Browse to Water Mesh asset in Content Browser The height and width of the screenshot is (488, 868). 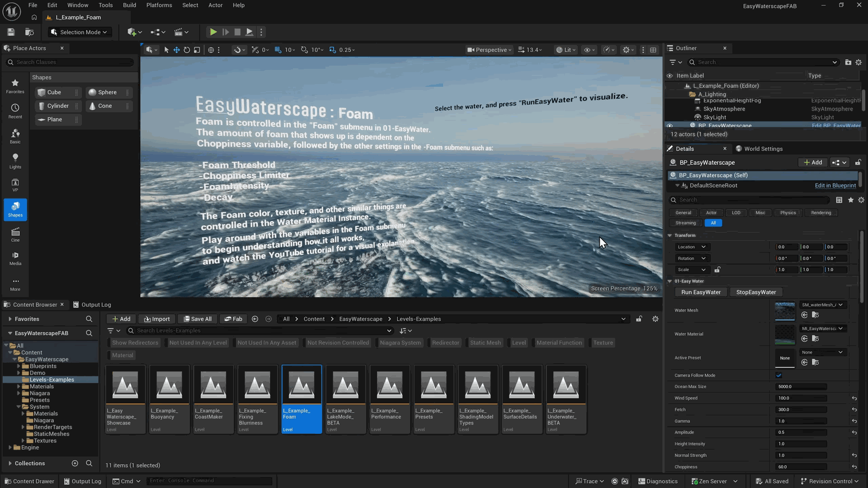(x=815, y=315)
